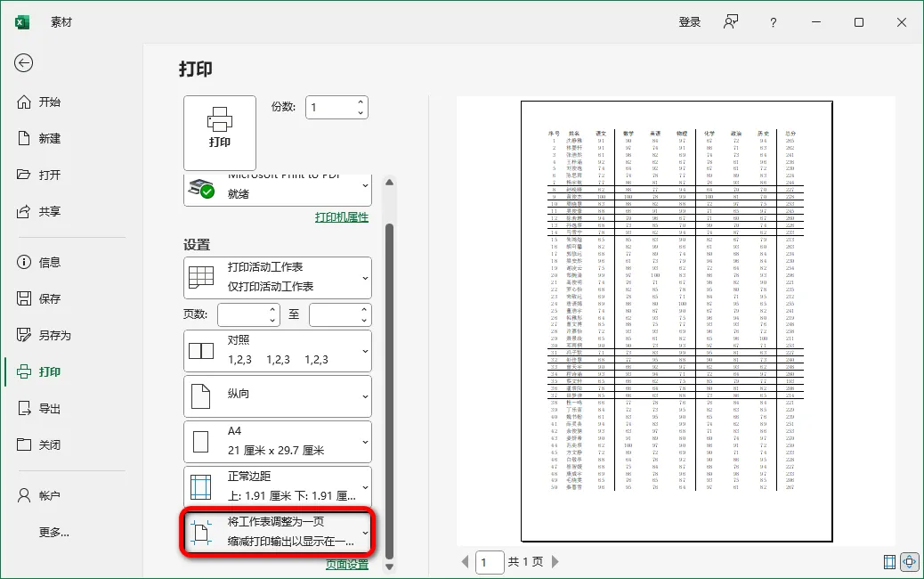The height and width of the screenshot is (579, 924).
Task: Select 另存为 in the sidebar
Action: pos(44,336)
